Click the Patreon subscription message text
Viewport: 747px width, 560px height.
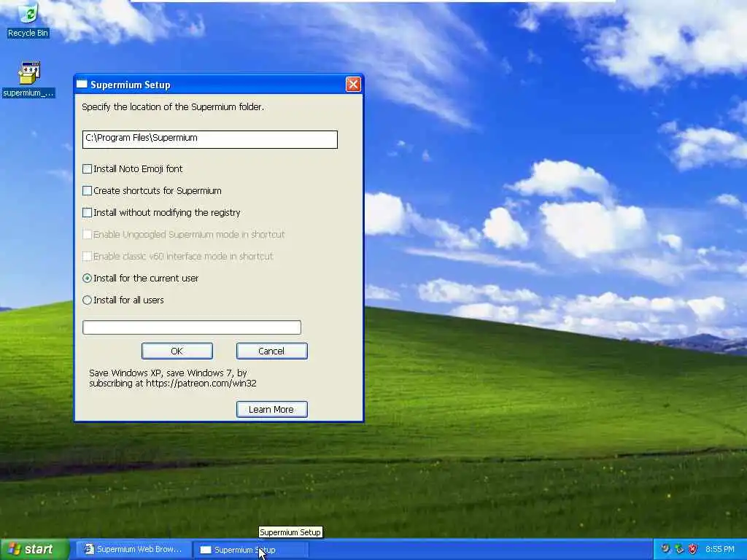tap(172, 378)
